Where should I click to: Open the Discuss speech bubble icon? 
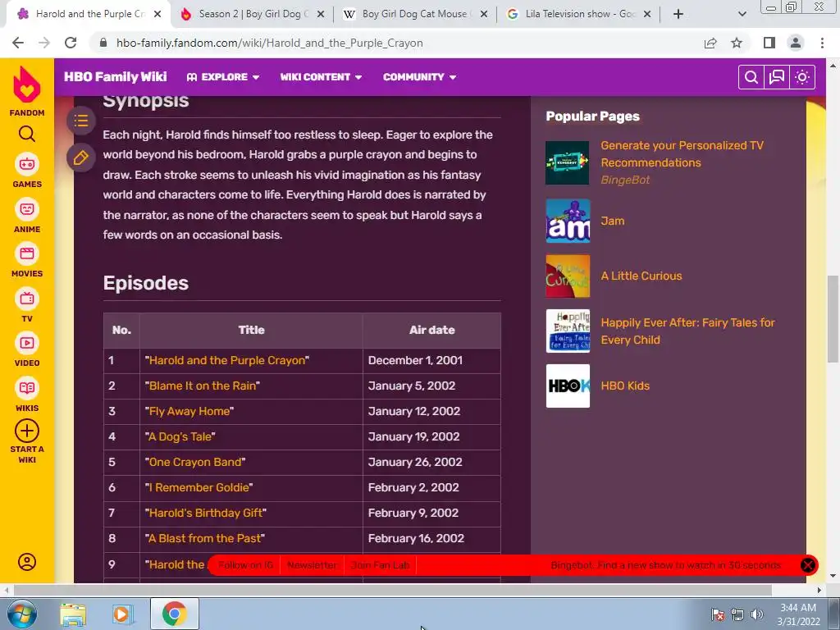(776, 77)
